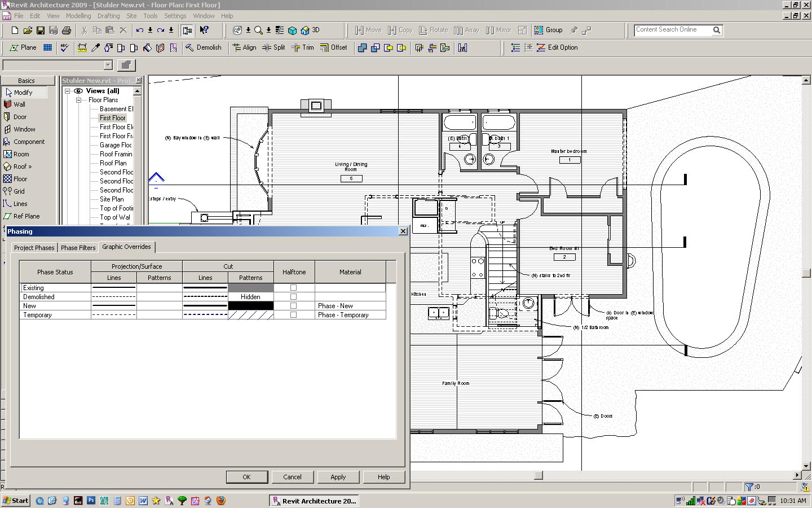Click the Save icon in toolbar

click(41, 30)
